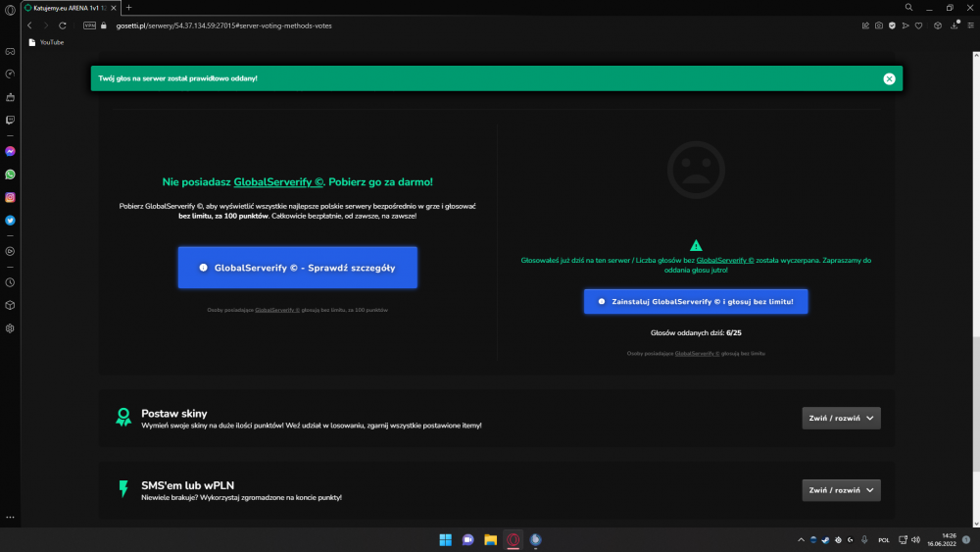980x552 pixels.
Task: Open WhatsApp in the sidebar
Action: click(x=10, y=175)
